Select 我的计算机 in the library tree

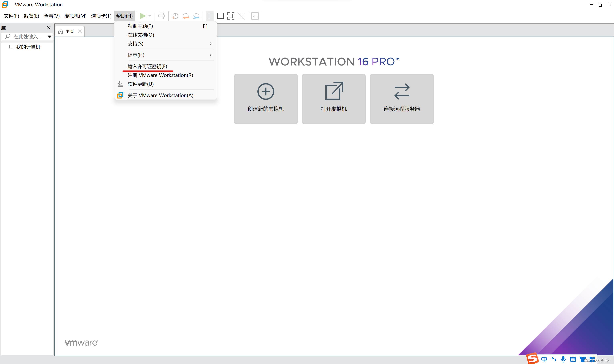[x=25, y=47]
